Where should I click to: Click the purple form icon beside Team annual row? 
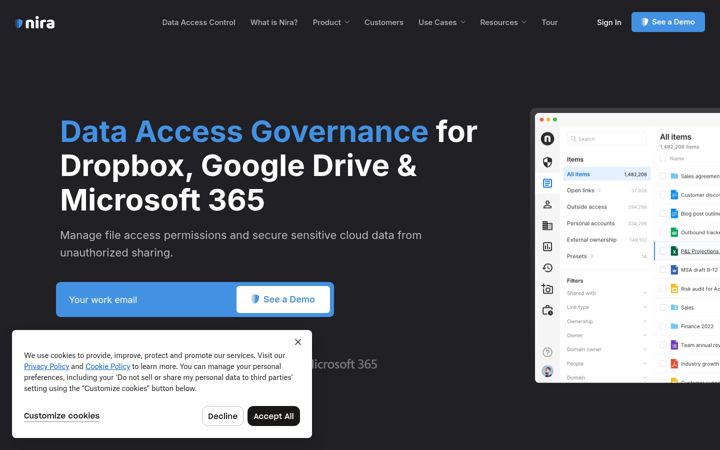(x=675, y=345)
